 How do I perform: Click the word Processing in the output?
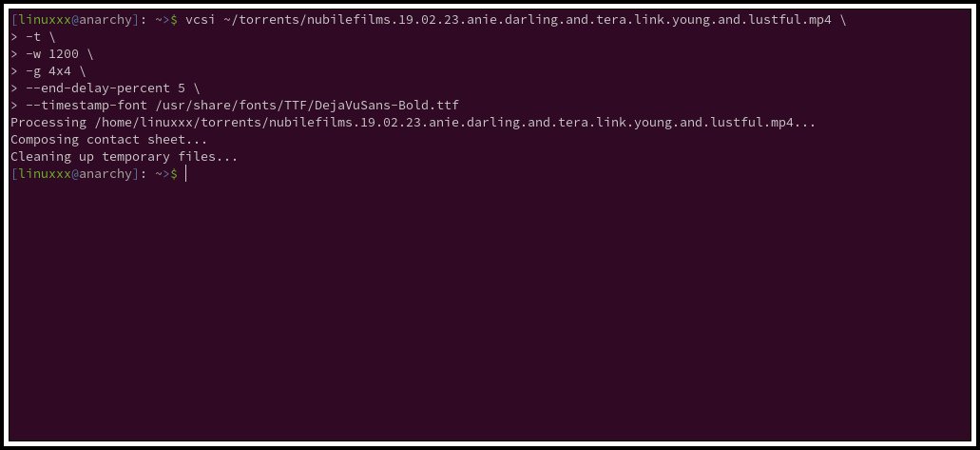pos(48,122)
